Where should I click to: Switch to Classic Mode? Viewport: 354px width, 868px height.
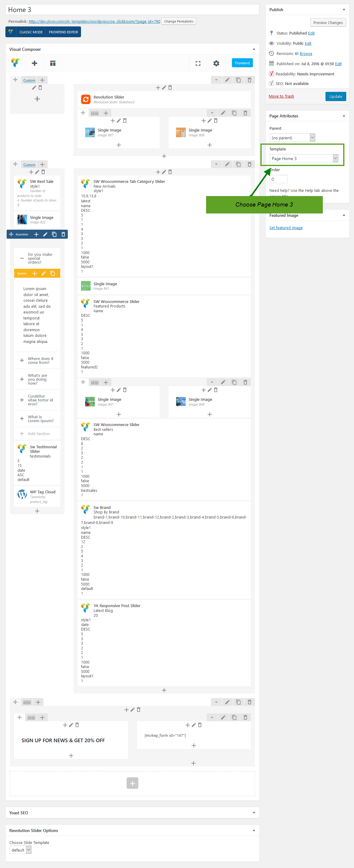click(31, 32)
